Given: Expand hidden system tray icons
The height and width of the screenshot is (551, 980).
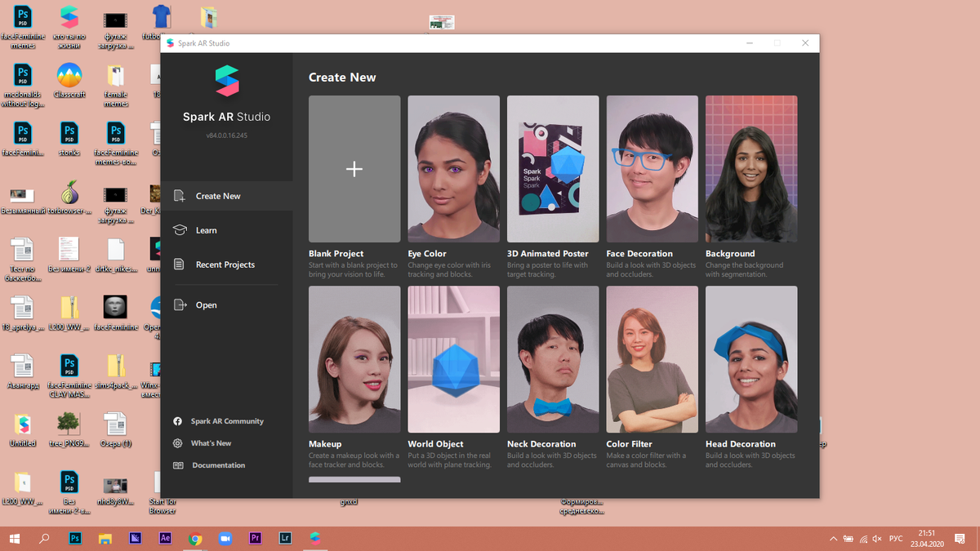Looking at the screenshot, I should [x=833, y=539].
